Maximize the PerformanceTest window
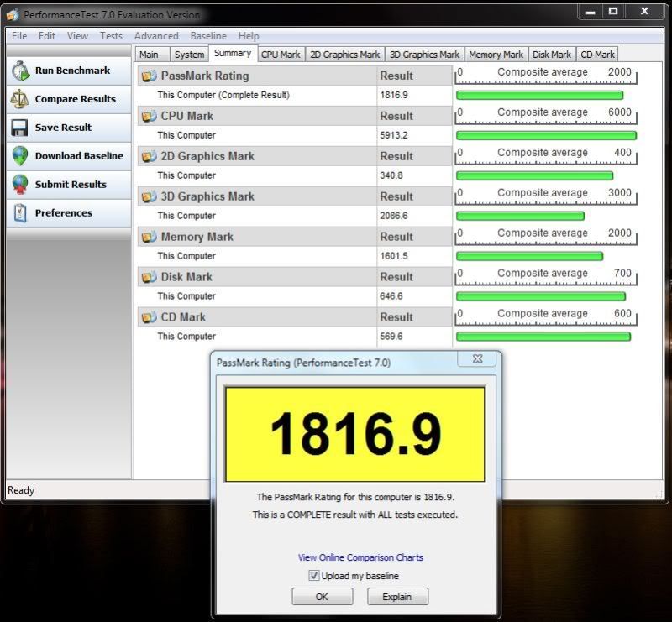The image size is (672, 622). pos(613,12)
